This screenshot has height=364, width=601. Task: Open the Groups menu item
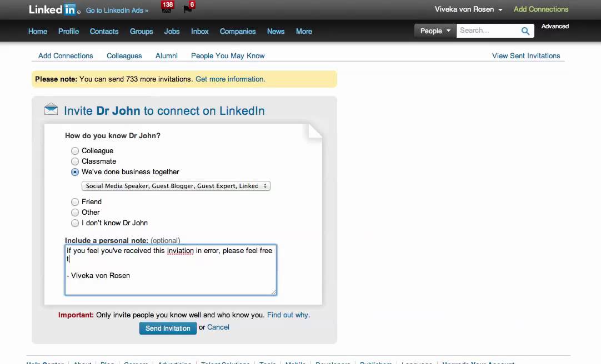tap(141, 32)
